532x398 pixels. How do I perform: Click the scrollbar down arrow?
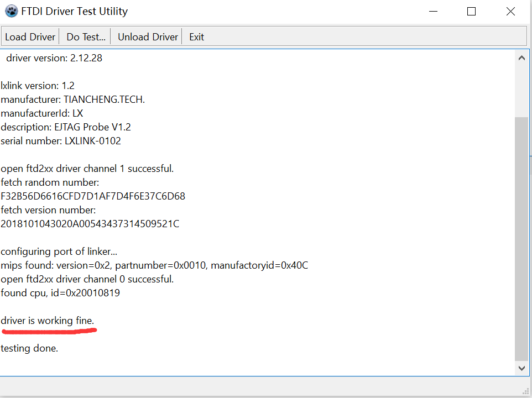click(x=521, y=368)
